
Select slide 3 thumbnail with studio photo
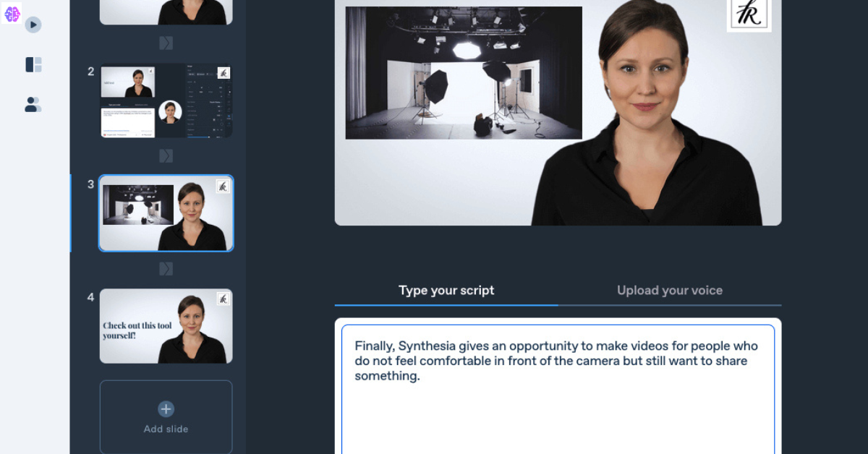tap(166, 213)
